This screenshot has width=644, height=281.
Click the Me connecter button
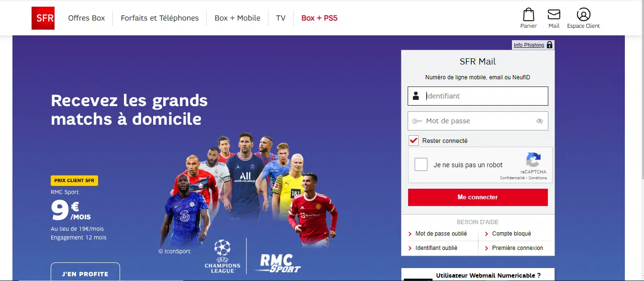point(478,197)
